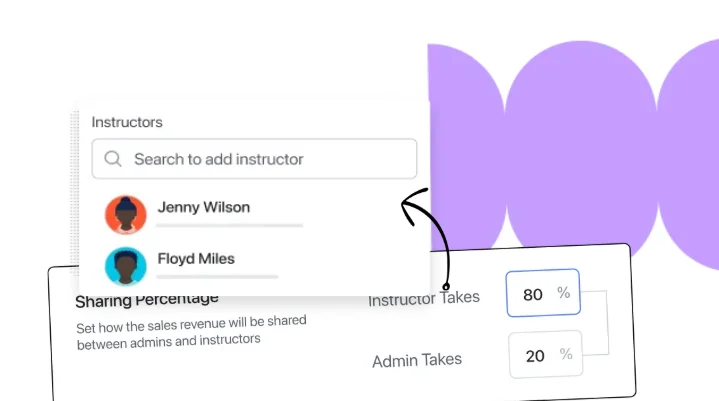Image resolution: width=719 pixels, height=401 pixels.
Task: Click the magnifier search icon
Action: [x=113, y=159]
